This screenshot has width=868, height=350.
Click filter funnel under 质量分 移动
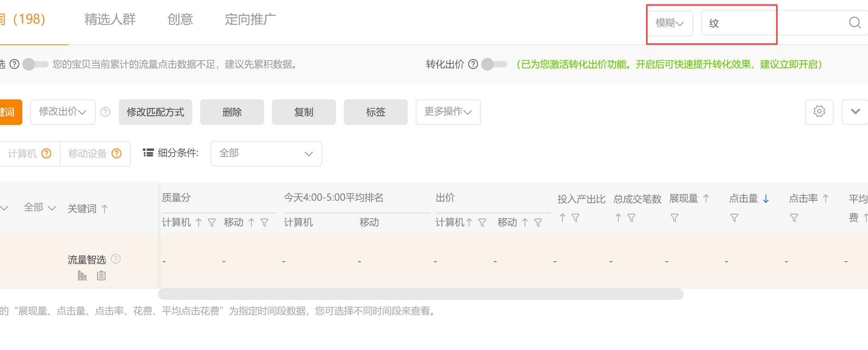(x=264, y=223)
